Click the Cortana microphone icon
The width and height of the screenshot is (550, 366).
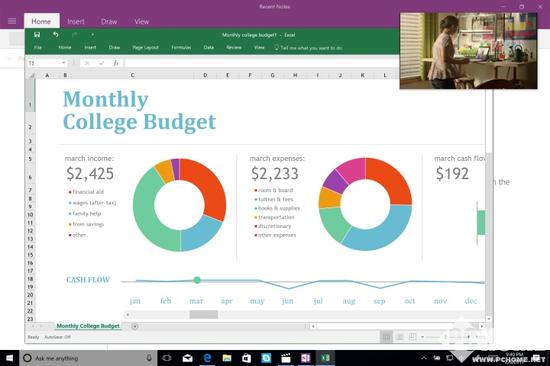pyautogui.click(x=149, y=358)
